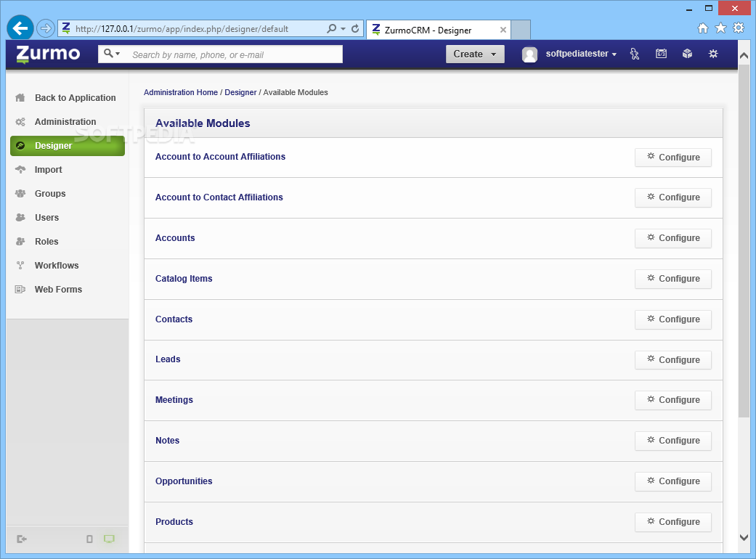This screenshot has width=756, height=559.
Task: Click the cube icon in header
Action: point(687,54)
